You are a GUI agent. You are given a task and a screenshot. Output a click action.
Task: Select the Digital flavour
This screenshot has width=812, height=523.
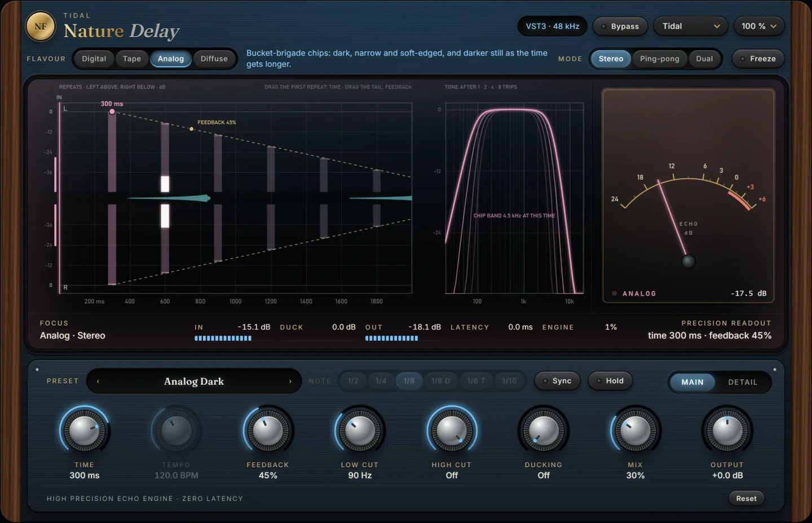click(94, 59)
